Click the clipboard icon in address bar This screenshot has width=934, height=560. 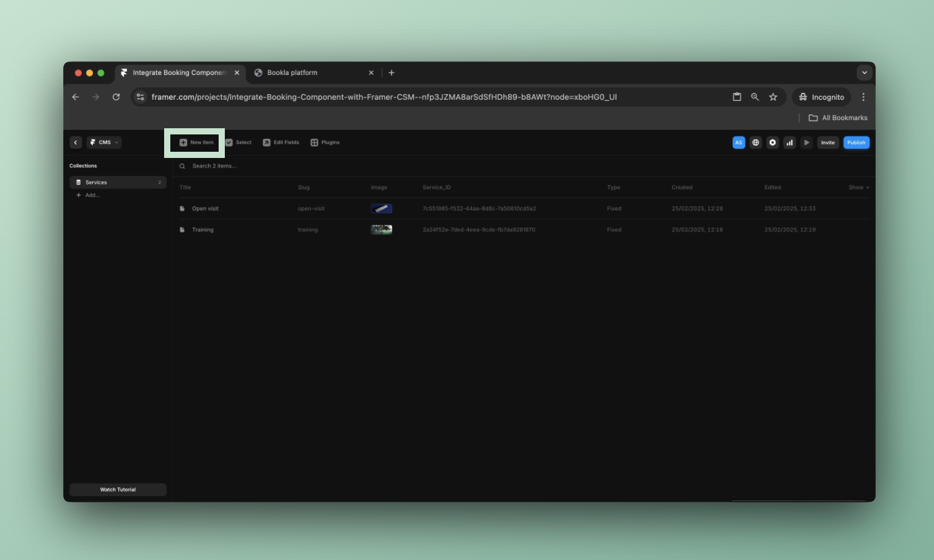tap(737, 97)
